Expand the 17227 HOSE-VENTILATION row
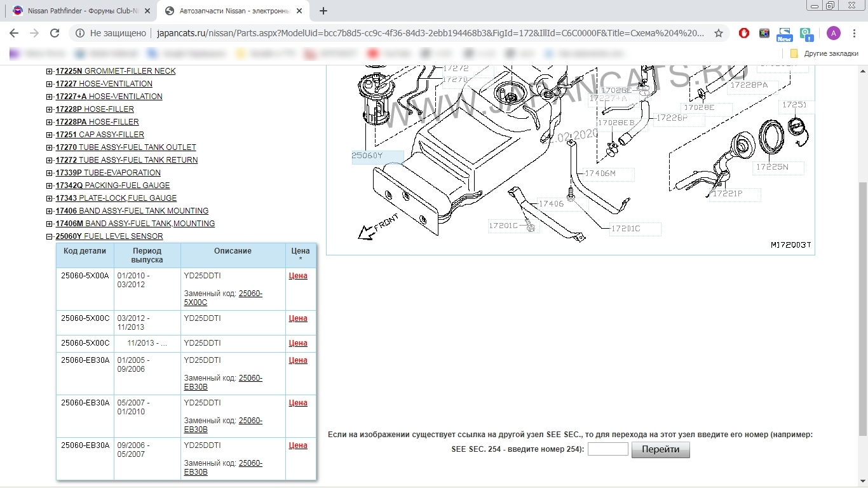This screenshot has width=868, height=488. point(50,84)
